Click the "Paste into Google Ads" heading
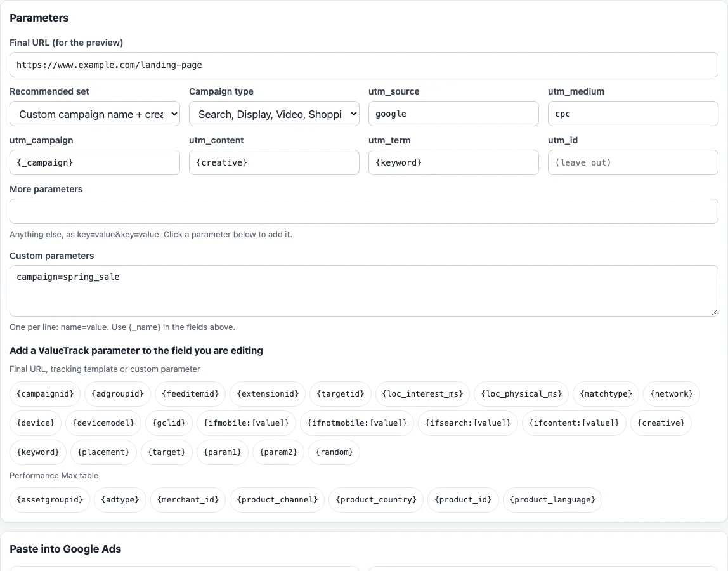The height and width of the screenshot is (571, 728). pos(65,549)
